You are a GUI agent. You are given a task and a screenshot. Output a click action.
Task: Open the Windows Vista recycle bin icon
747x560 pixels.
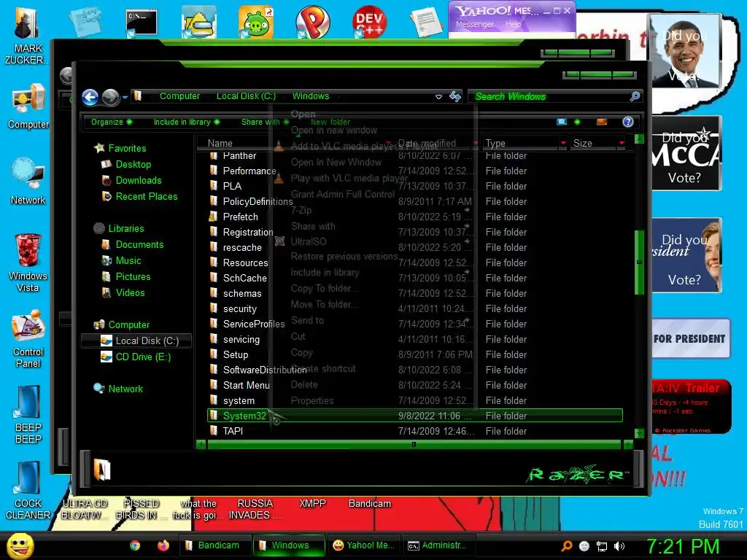[x=28, y=262]
